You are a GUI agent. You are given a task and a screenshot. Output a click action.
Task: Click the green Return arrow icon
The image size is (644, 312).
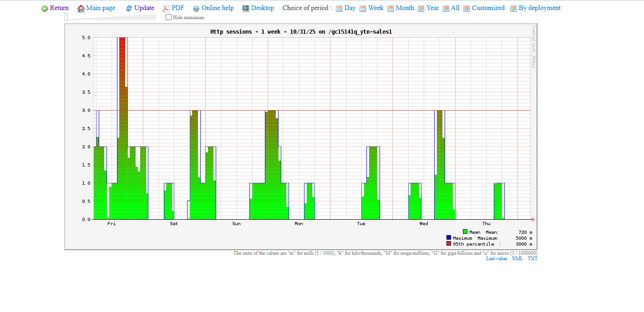45,9
